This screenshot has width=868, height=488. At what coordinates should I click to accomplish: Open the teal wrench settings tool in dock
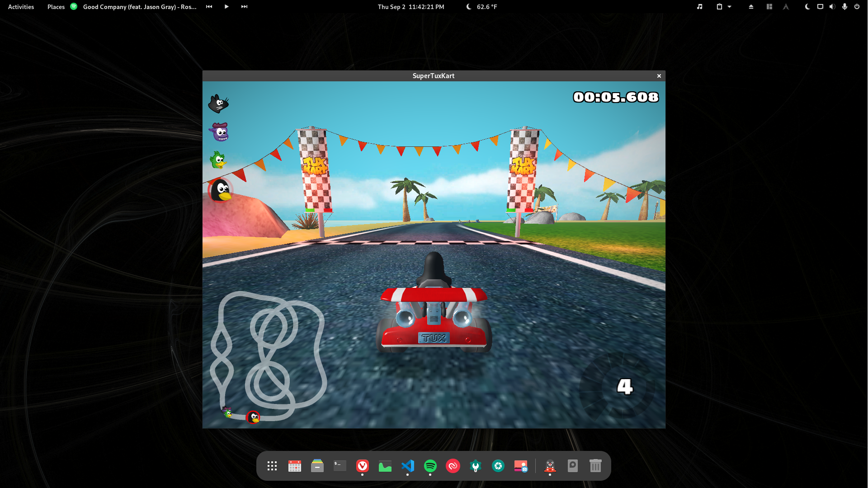click(x=476, y=466)
